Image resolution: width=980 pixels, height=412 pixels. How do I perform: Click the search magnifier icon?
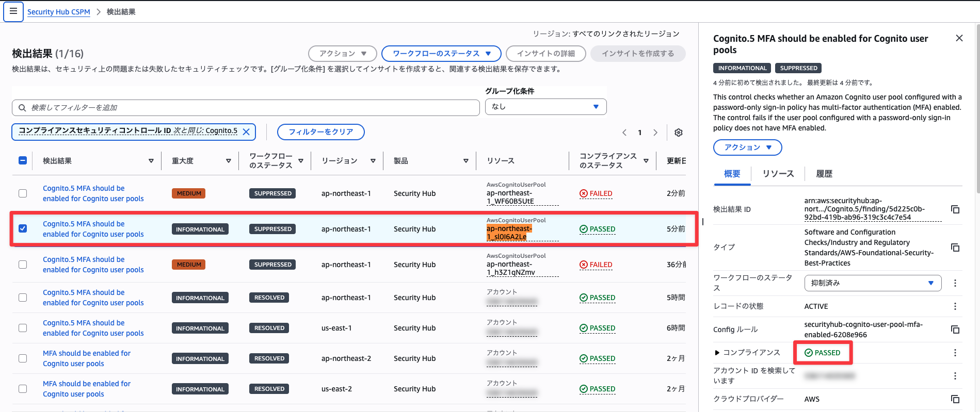(22, 108)
